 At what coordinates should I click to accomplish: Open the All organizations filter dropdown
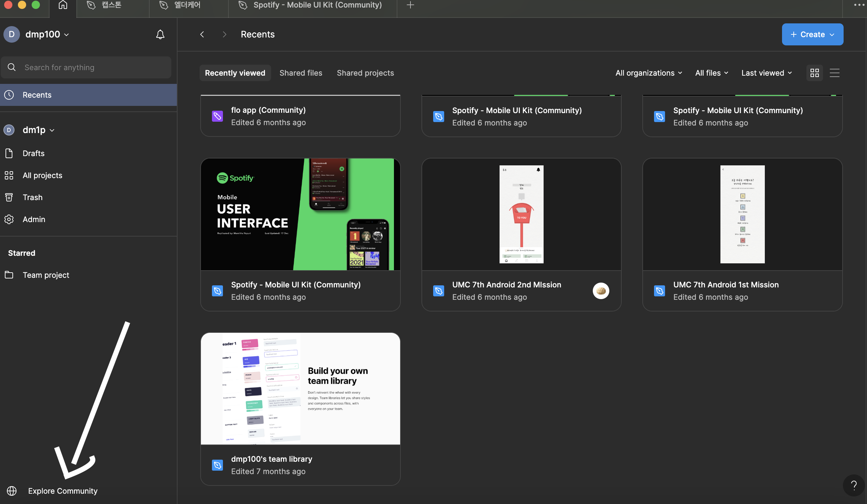[x=649, y=73]
